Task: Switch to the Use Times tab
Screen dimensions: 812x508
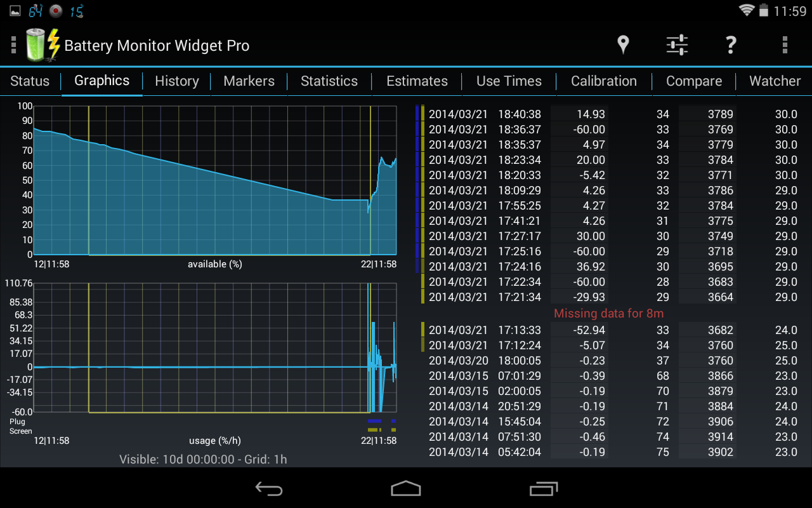Action: [x=508, y=81]
